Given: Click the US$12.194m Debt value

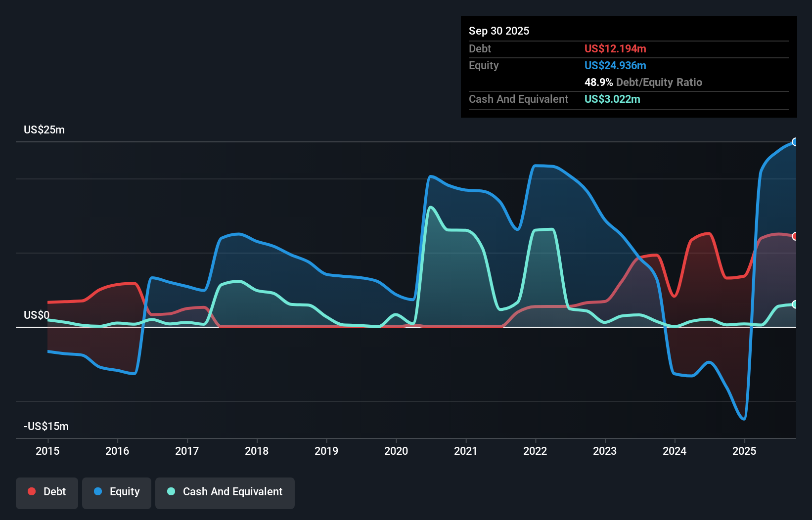Looking at the screenshot, I should [615, 48].
